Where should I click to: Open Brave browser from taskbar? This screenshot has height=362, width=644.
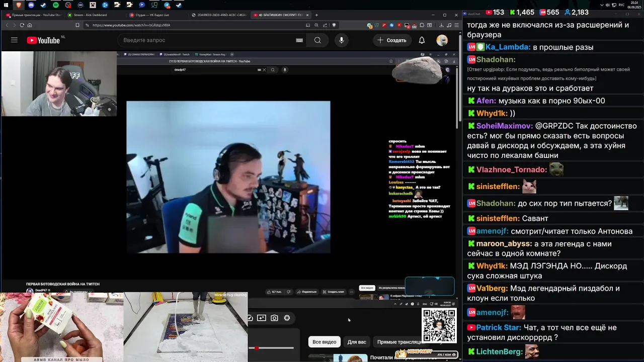point(19,5)
